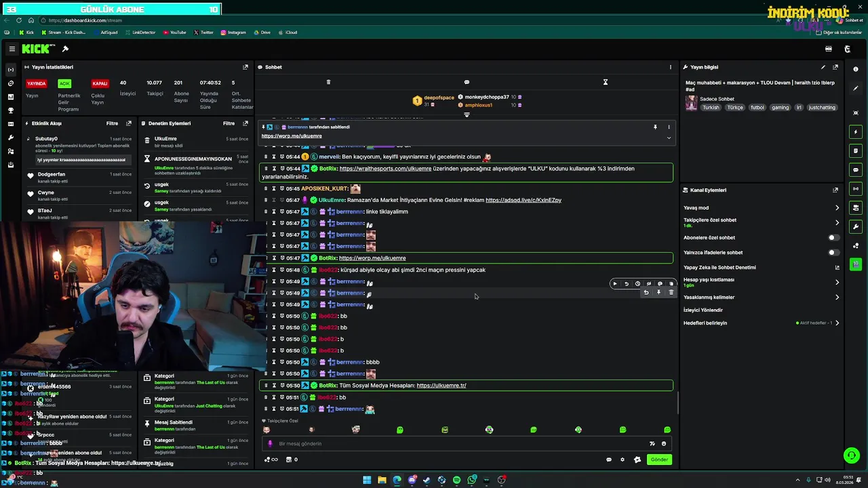Open Kick bookmark in bookmarks bar
Screen dimensions: 868x488
[26, 33]
